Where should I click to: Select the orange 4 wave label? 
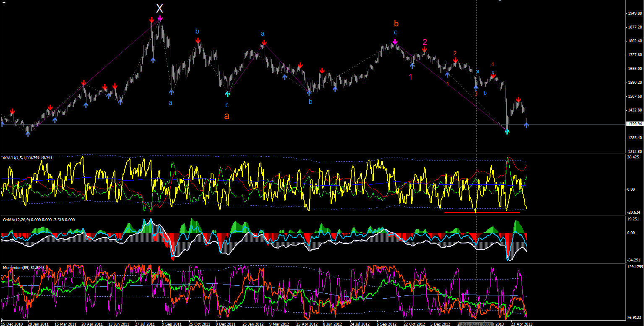pos(493,65)
